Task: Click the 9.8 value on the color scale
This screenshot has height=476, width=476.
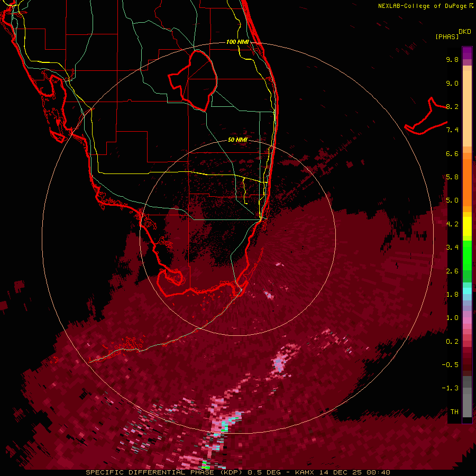Action: tap(452, 60)
